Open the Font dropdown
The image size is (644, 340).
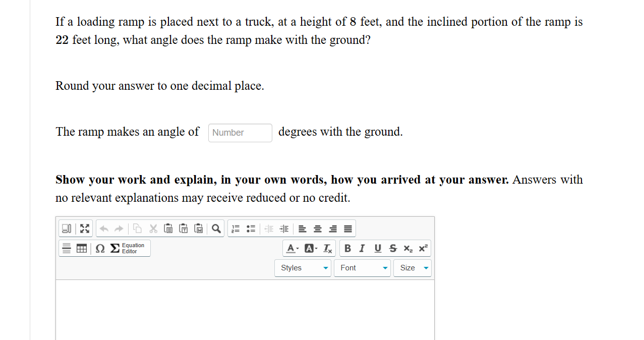tap(362, 268)
